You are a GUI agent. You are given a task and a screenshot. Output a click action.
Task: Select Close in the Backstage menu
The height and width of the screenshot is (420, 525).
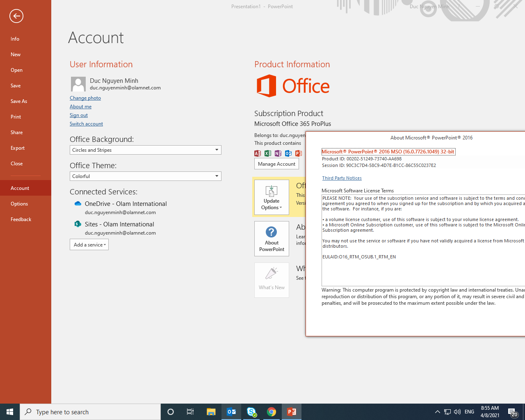pyautogui.click(x=25, y=164)
